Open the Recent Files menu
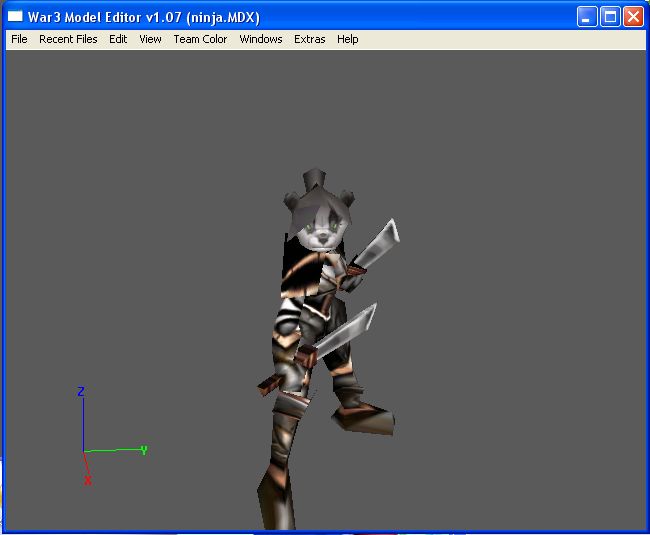 (x=68, y=39)
